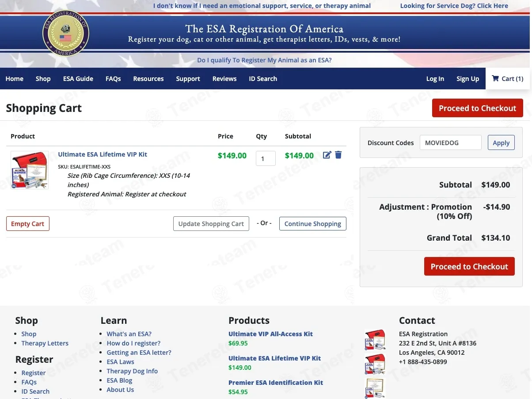
Task: Click Proceed to Checkout below Grand Total
Action: tap(469, 266)
